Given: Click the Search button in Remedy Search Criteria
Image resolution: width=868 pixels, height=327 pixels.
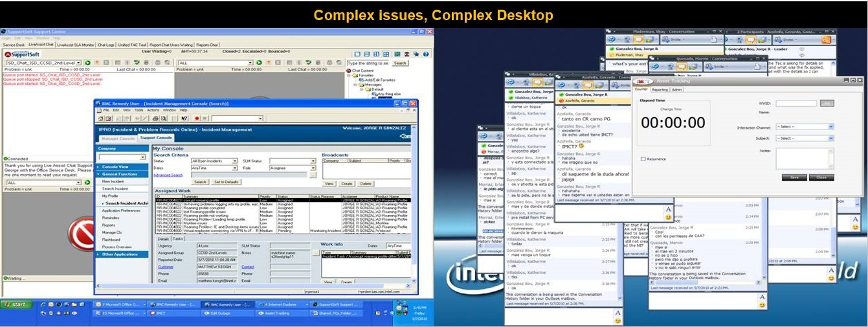Looking at the screenshot, I should click(x=200, y=182).
